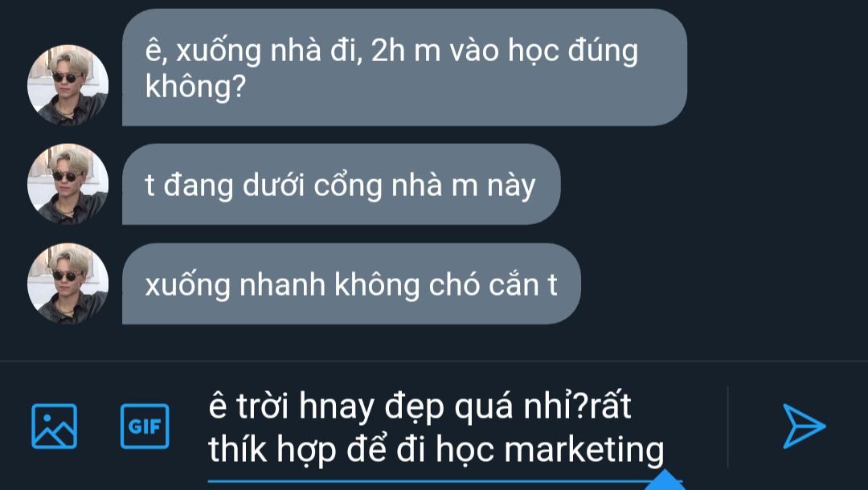Click word 'cổng' in second message

click(x=348, y=186)
